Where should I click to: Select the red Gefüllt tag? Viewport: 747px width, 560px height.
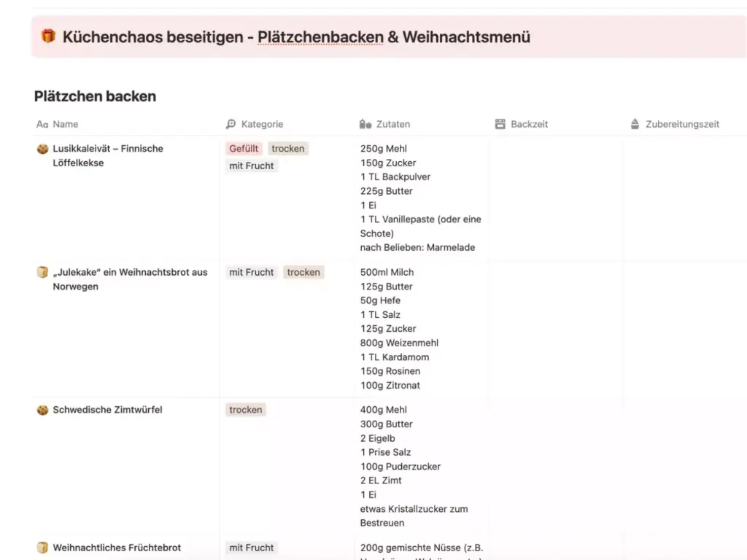(x=244, y=149)
